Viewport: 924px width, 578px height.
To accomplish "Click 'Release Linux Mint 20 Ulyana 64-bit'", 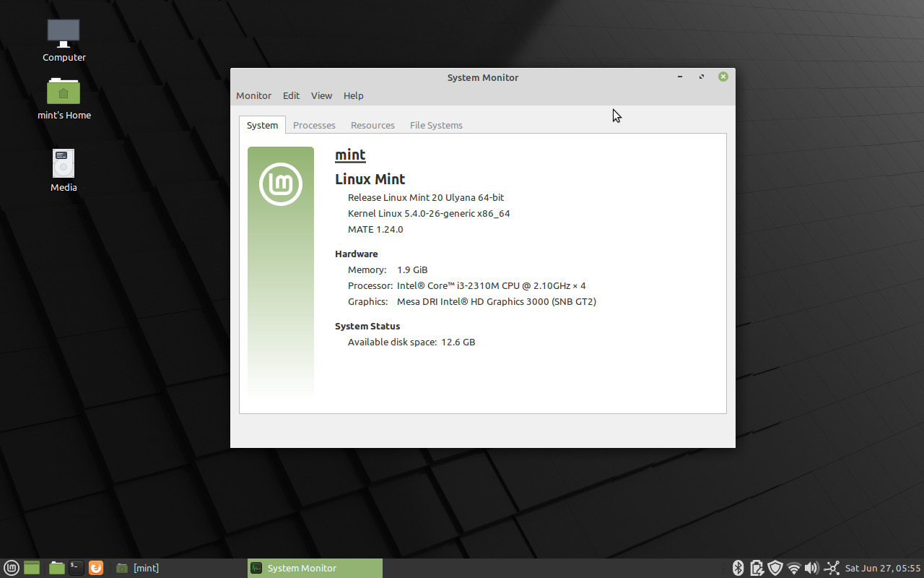I will pos(426,197).
